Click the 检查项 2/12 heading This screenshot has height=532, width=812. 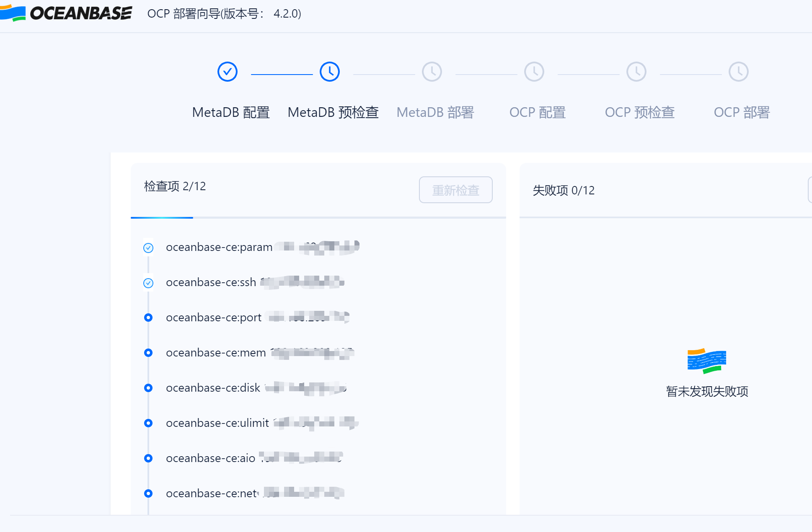click(x=175, y=186)
